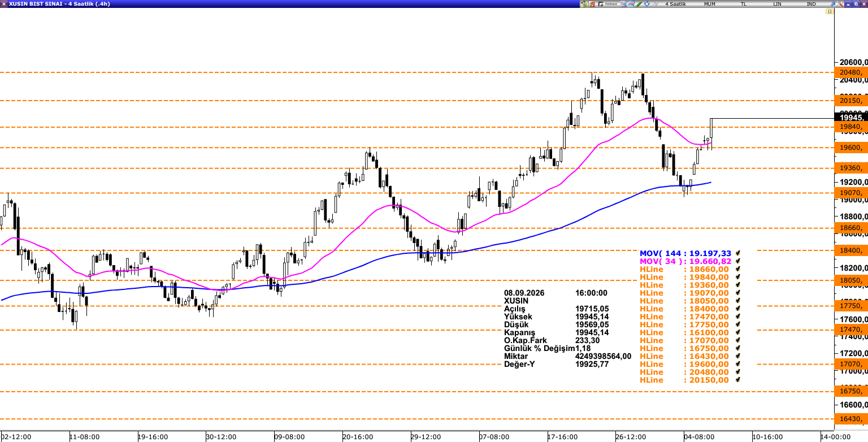The height and width of the screenshot is (442, 868).
Task: Click the Miktar value 4249398564,00
Action: point(604,357)
